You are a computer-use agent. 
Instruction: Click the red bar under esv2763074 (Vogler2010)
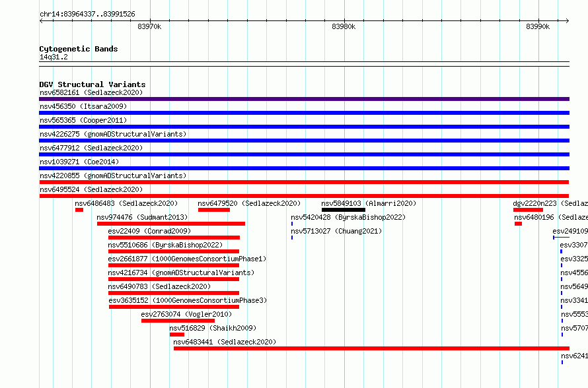(178, 321)
